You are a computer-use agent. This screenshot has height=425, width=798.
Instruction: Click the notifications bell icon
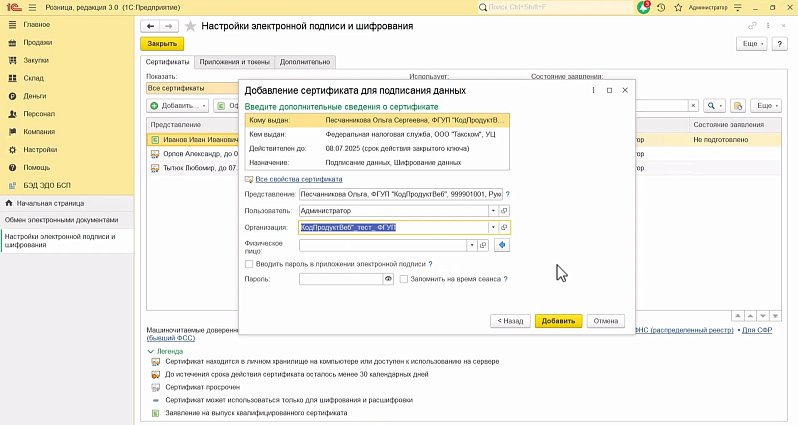[x=643, y=8]
